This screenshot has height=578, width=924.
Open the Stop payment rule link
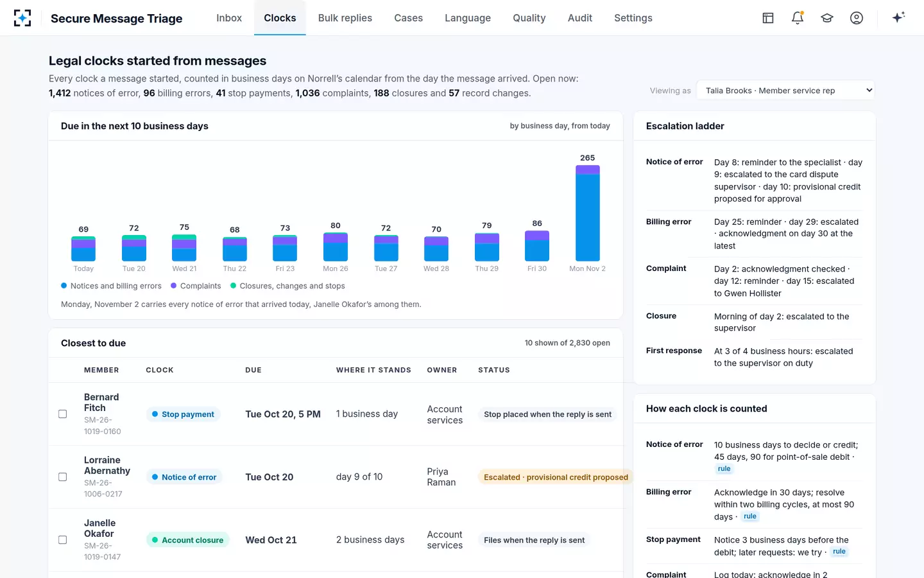[x=839, y=552]
